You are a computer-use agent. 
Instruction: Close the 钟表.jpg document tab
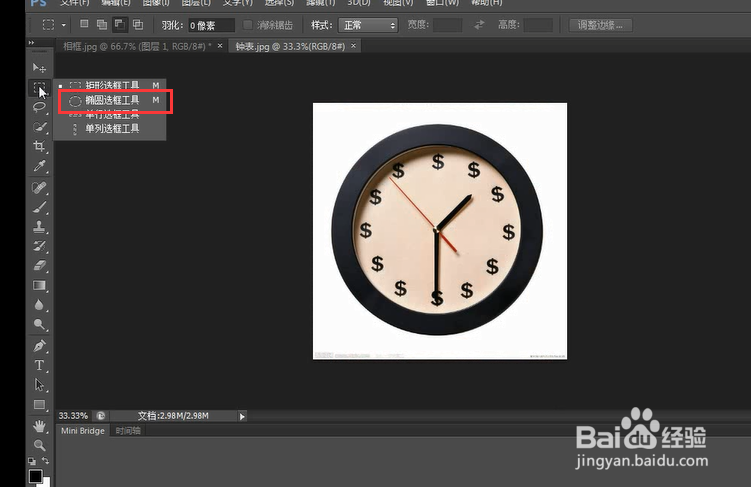(x=353, y=45)
